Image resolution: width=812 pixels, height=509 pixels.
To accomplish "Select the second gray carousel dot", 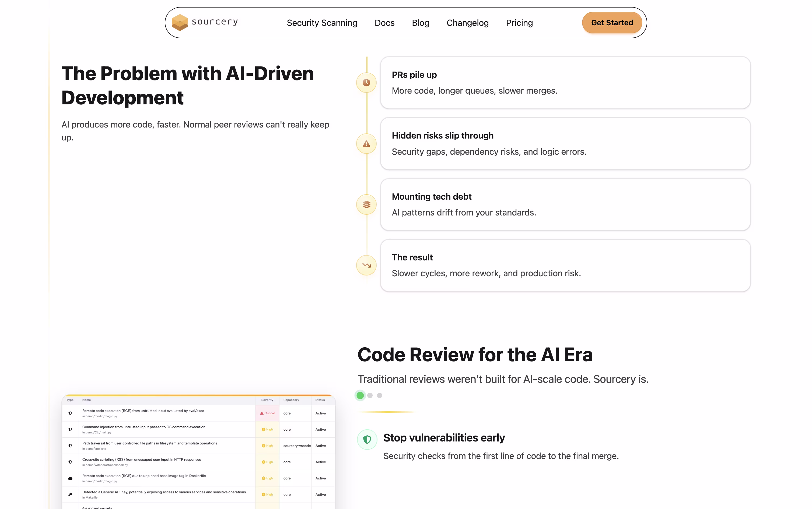I will pos(370,395).
